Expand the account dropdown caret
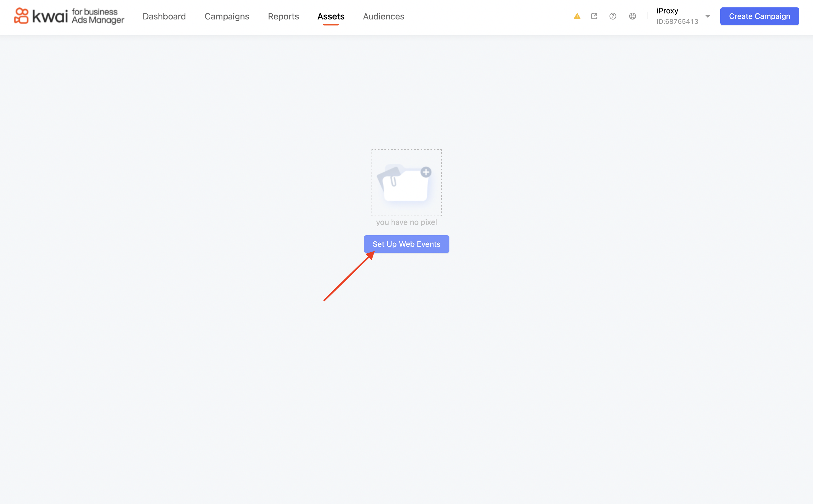The height and width of the screenshot is (504, 813). (x=707, y=16)
